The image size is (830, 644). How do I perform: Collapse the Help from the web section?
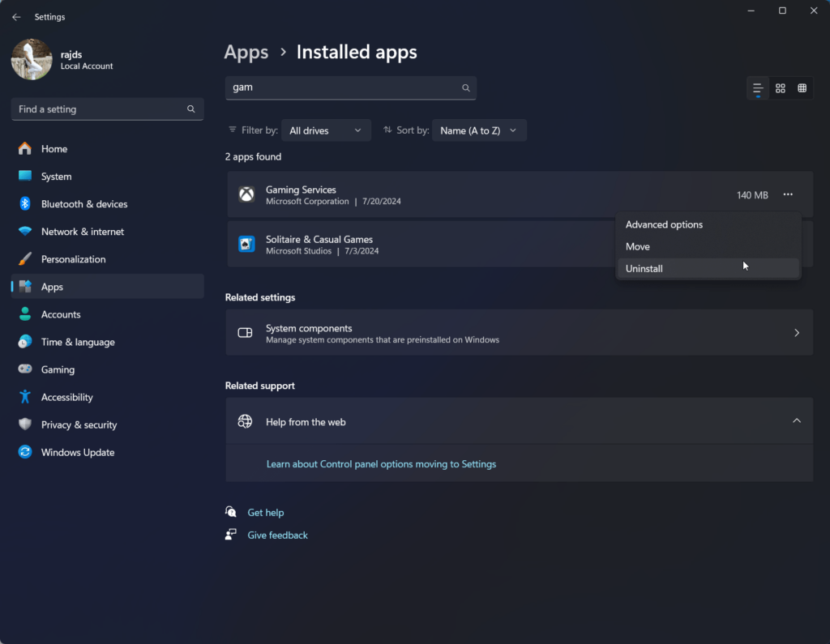[796, 421]
